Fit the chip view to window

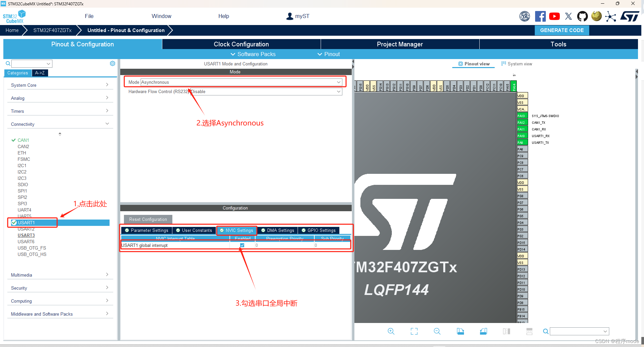click(414, 331)
